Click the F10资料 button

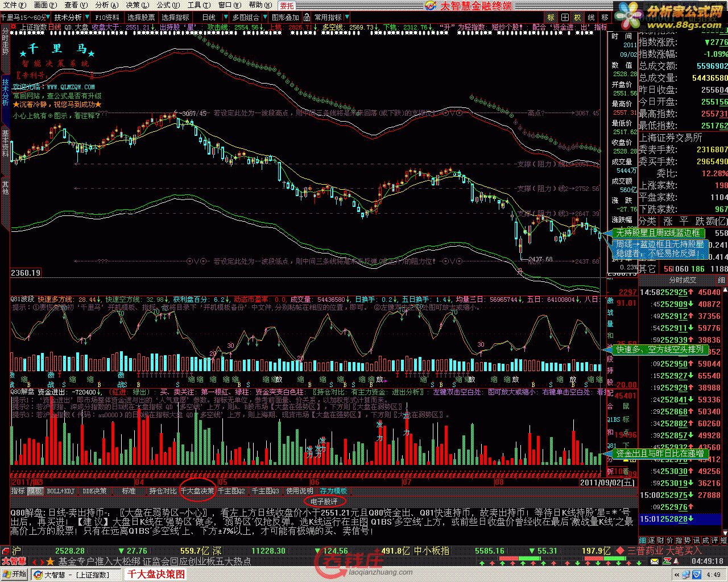(106, 18)
